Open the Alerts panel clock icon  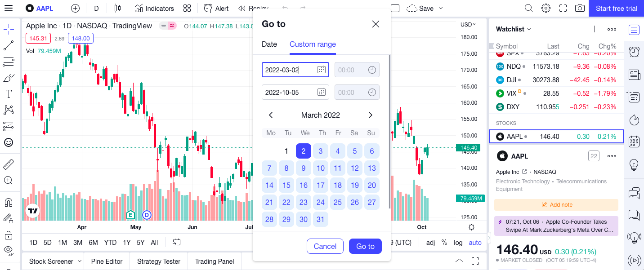[634, 52]
